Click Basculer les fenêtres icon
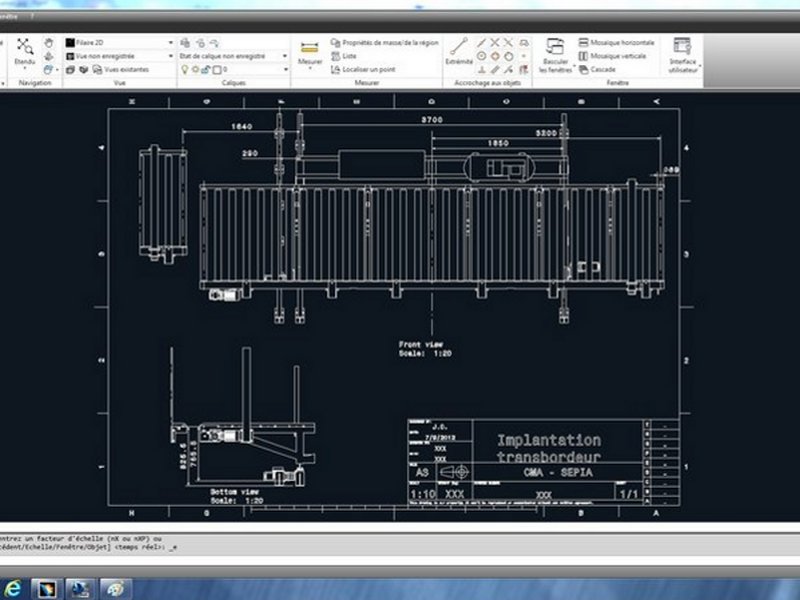Viewport: 800px width, 600px height. tap(555, 55)
